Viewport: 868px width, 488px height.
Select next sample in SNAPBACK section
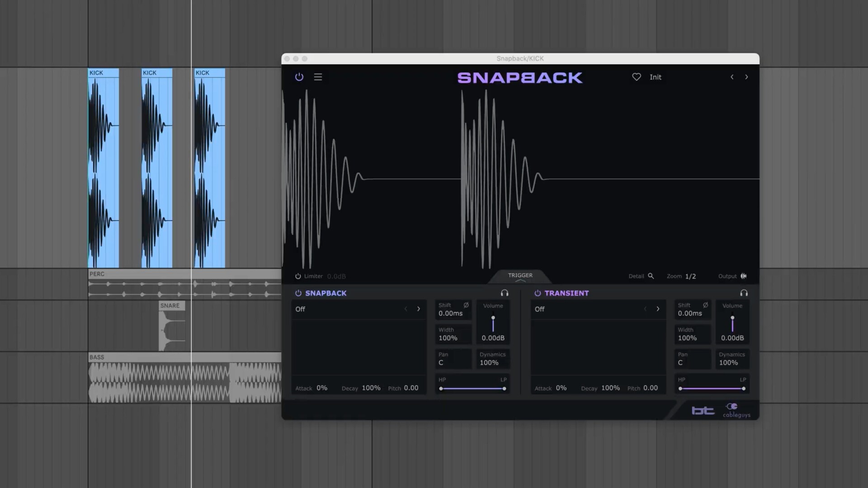(x=419, y=309)
